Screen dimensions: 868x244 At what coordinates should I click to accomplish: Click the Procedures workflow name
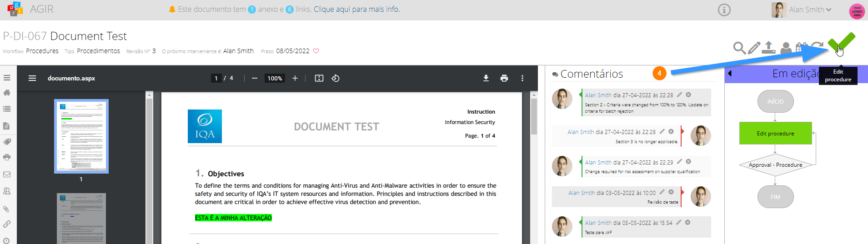point(42,51)
